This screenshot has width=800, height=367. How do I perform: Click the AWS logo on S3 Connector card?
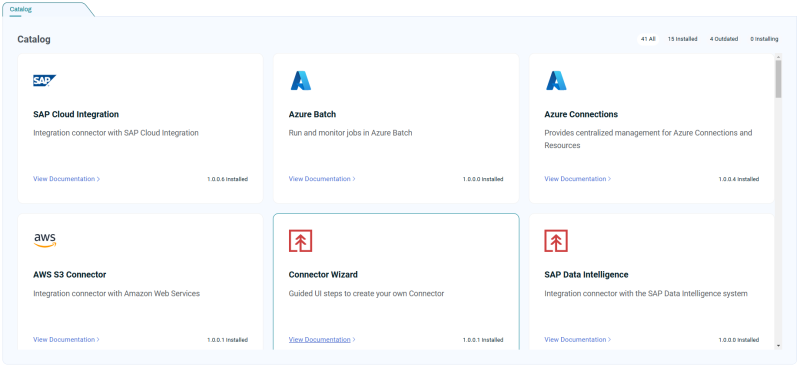tap(45, 240)
